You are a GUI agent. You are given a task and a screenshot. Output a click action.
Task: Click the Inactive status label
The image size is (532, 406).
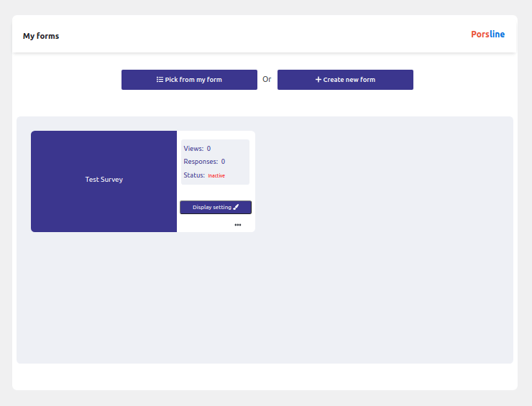click(216, 176)
